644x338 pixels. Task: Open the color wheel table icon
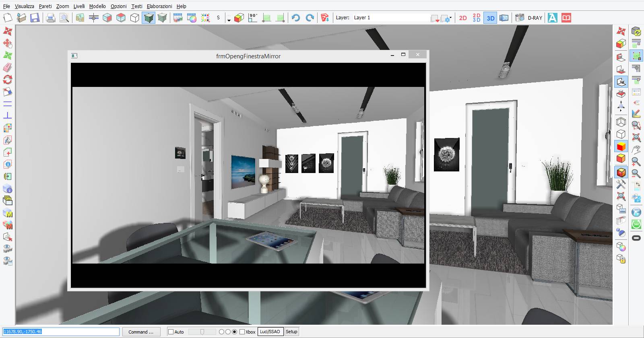[x=192, y=18]
